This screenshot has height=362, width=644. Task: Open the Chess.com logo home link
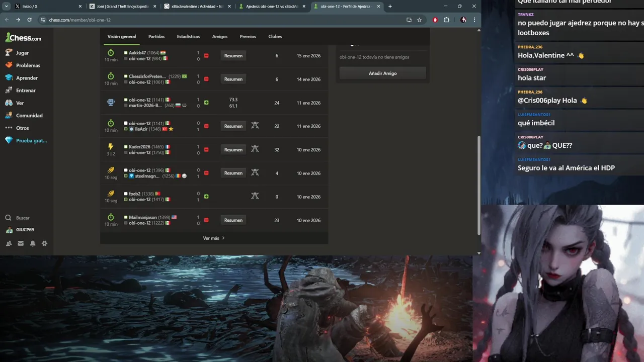(23, 38)
